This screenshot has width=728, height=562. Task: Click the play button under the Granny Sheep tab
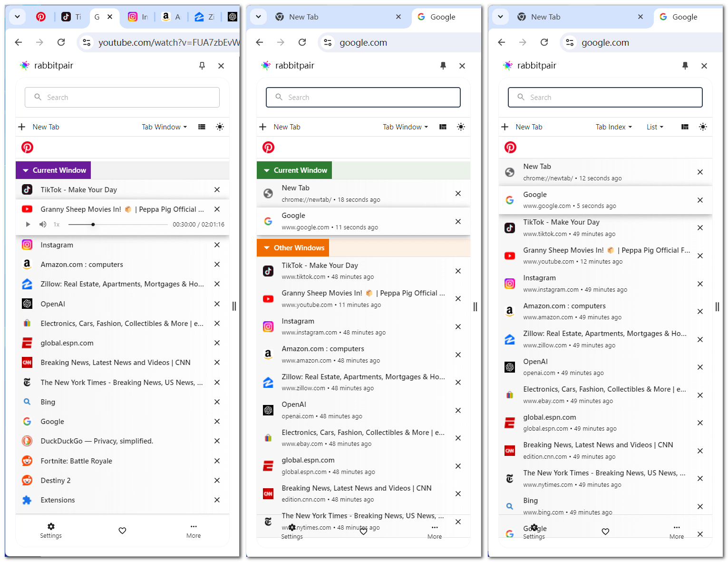click(x=28, y=224)
